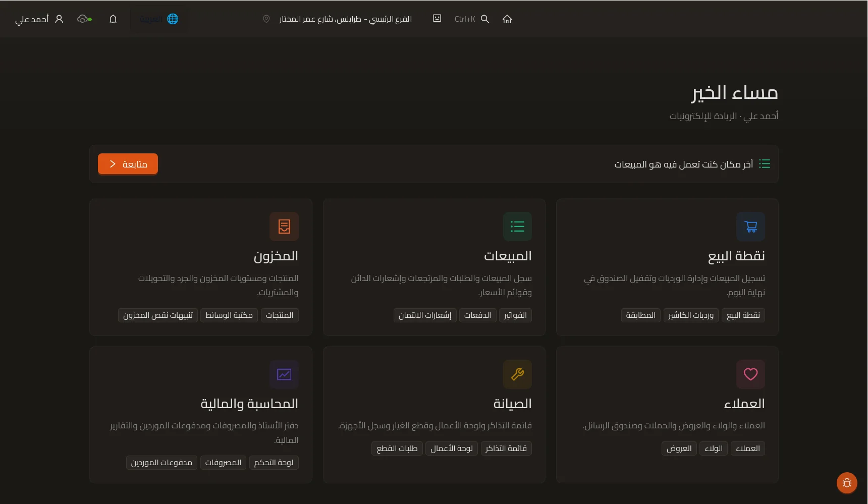Image resolution: width=868 pixels, height=504 pixels.
Task: Click the لوحة التحكم chip
Action: pyautogui.click(x=274, y=463)
